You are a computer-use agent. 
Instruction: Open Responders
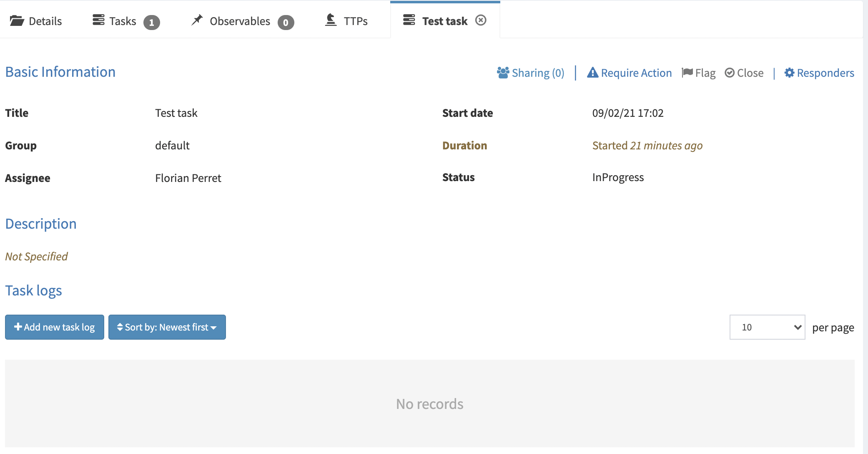pyautogui.click(x=819, y=73)
